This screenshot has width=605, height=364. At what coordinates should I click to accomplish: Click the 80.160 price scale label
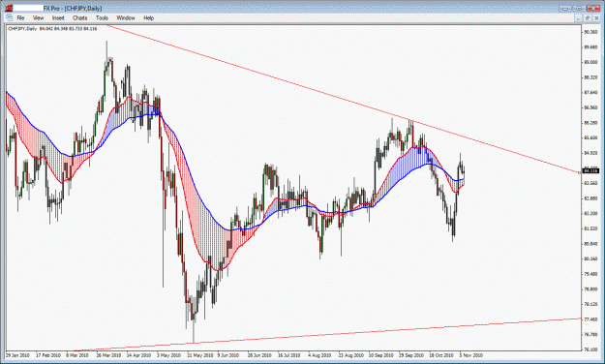point(590,259)
